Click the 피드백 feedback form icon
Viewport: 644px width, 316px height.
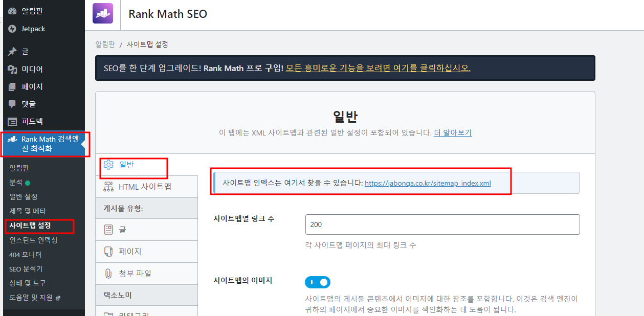pyautogui.click(x=12, y=122)
